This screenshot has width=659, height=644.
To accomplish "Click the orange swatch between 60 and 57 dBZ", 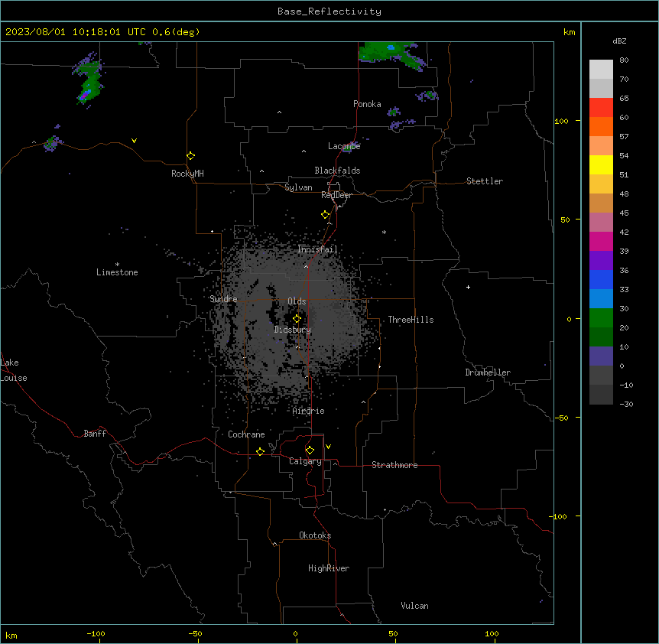I will coord(601,126).
